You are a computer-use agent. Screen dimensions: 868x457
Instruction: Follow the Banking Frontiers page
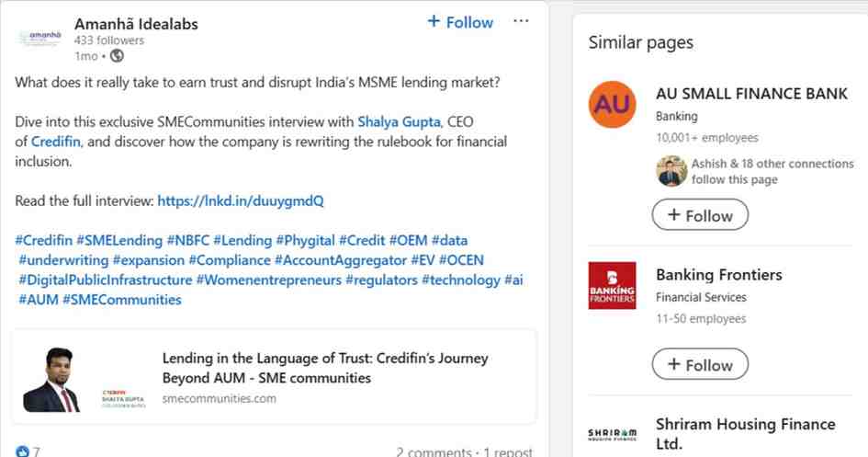pyautogui.click(x=700, y=364)
